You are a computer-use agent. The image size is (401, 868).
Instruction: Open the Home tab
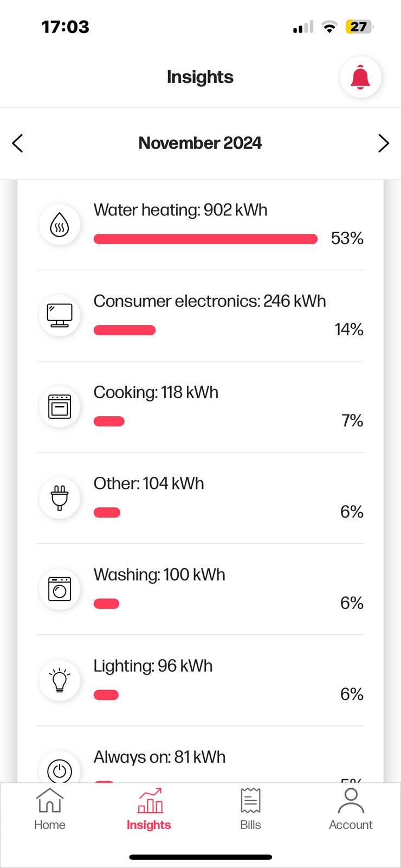tap(50, 809)
